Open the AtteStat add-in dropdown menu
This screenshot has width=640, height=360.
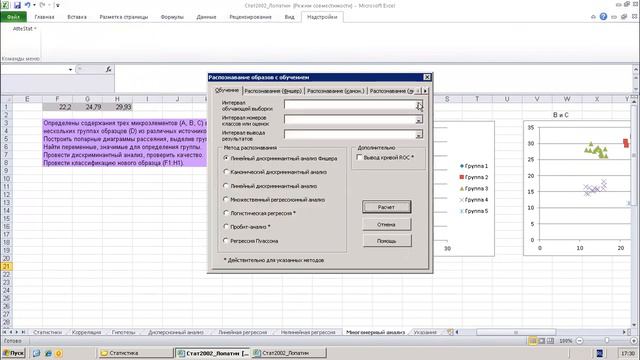tap(24, 29)
